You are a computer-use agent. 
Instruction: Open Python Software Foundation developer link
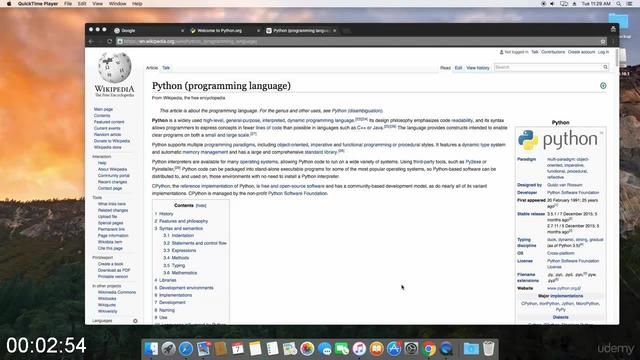(573, 193)
